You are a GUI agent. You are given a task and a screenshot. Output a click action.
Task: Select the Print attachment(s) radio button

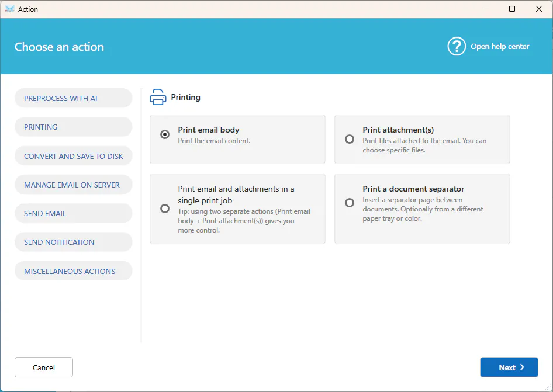pyautogui.click(x=350, y=139)
